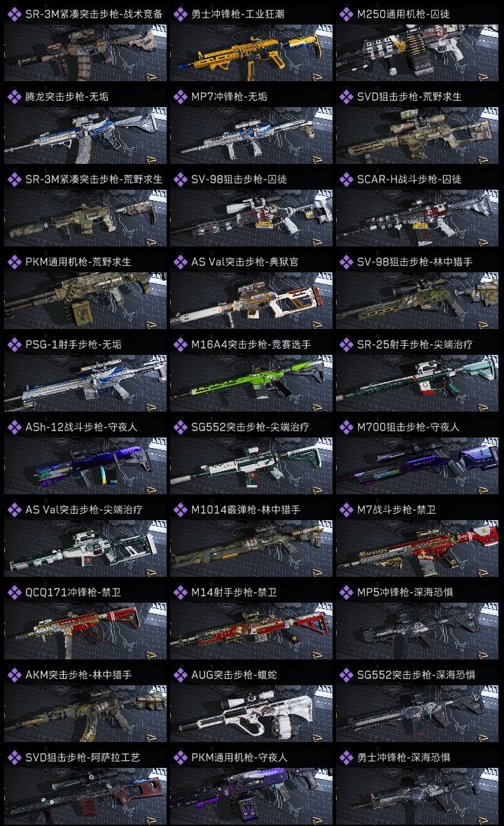Select the QCQ171冲锋枪-禁卫 red skin image
The image size is (504, 826).
click(x=85, y=631)
